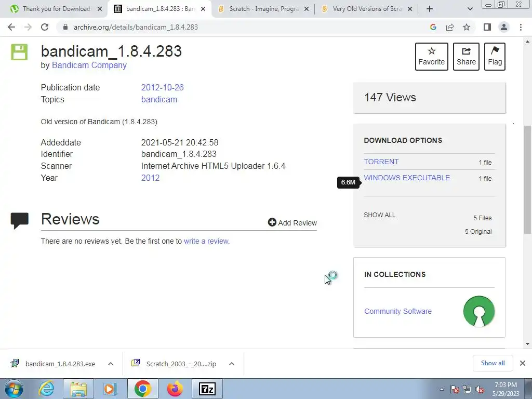Bookmark this page with the star icon

coord(467,27)
